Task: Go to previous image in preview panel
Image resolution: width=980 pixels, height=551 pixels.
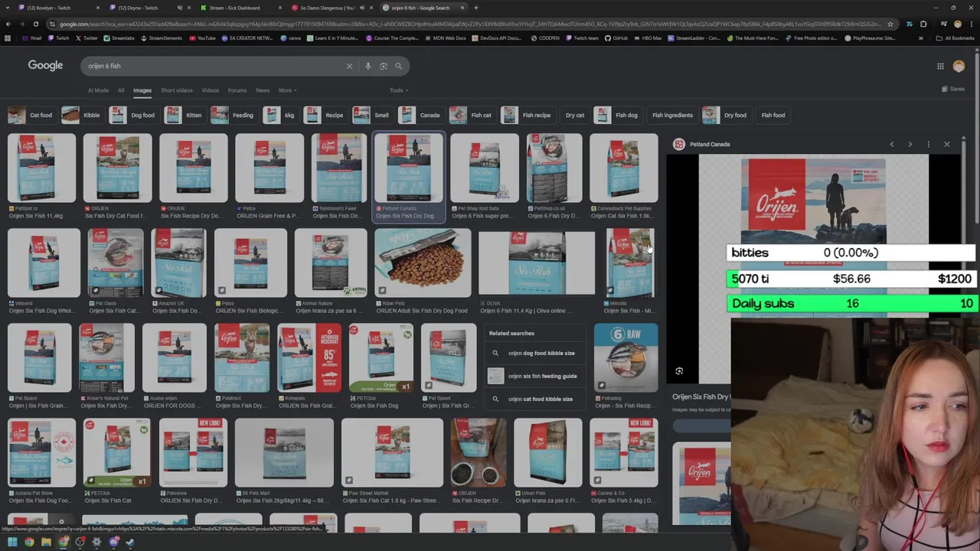Action: (891, 144)
